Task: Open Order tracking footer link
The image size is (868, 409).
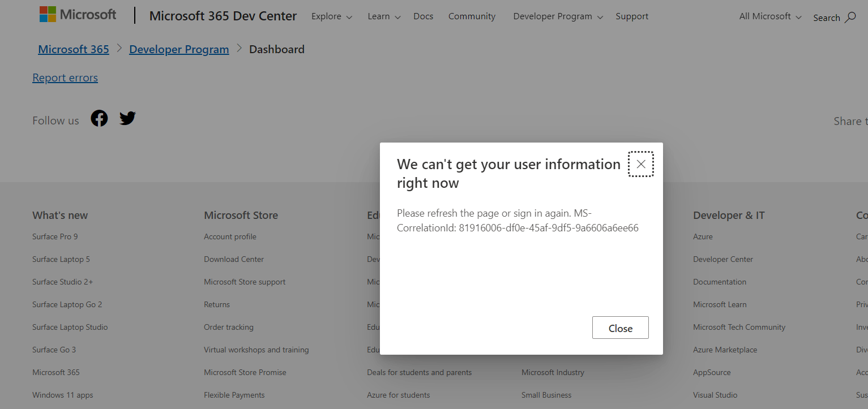Action: (x=229, y=327)
